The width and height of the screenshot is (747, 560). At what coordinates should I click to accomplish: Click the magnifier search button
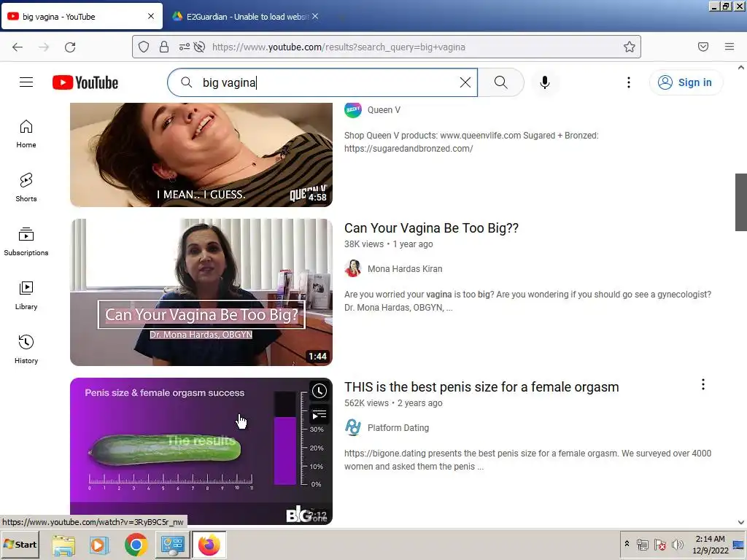(x=500, y=82)
